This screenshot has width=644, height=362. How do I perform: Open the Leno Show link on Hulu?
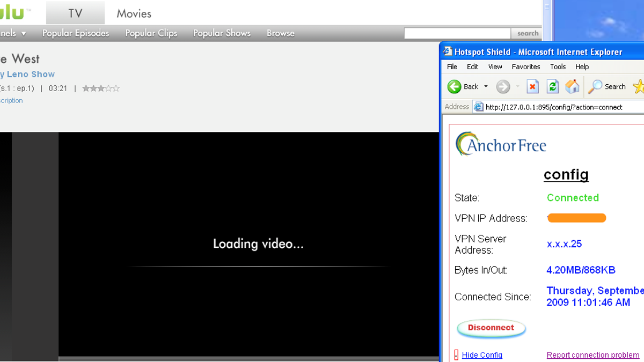pos(27,75)
